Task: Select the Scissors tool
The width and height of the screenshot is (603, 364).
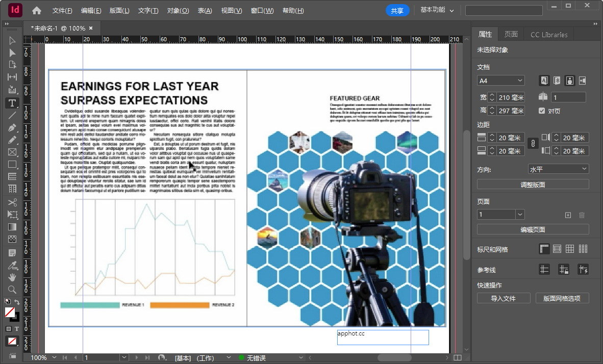Action: point(12,202)
